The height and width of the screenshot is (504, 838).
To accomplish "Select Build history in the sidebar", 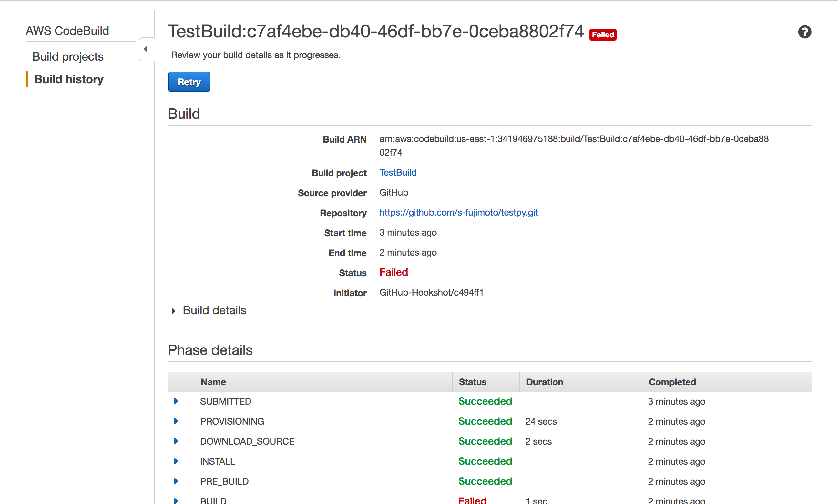I will click(x=69, y=79).
